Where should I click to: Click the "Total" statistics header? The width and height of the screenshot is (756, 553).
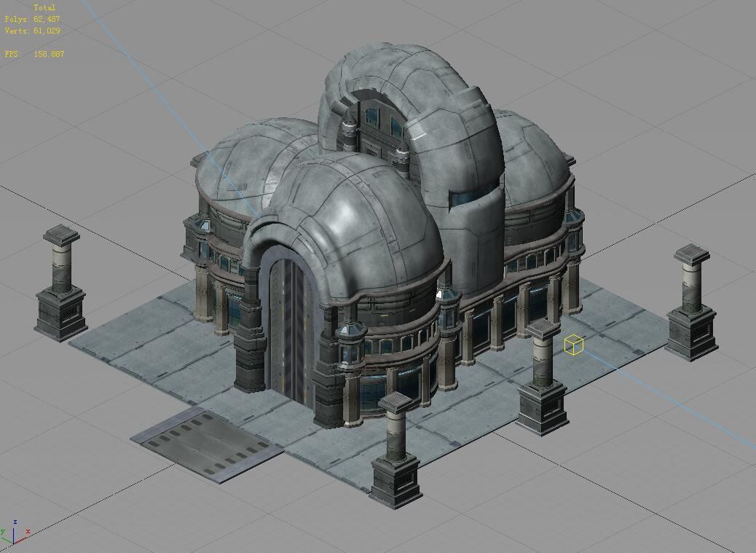(44, 8)
